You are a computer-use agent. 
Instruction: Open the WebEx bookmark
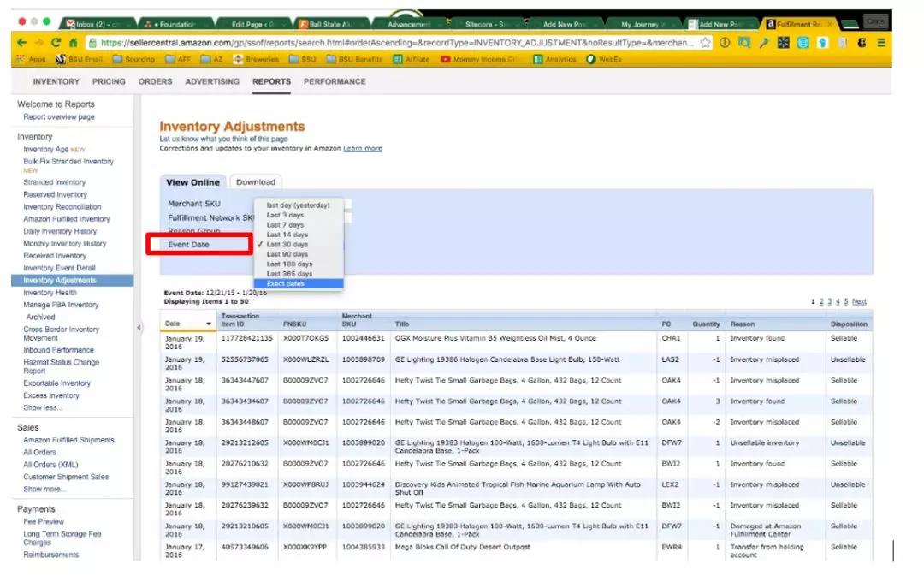tap(604, 60)
